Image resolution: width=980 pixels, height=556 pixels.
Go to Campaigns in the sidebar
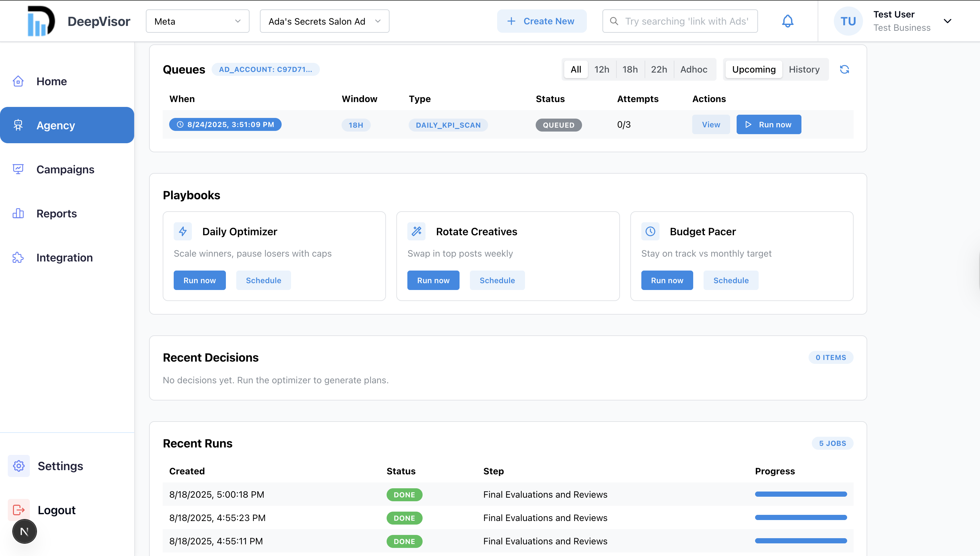tap(65, 169)
